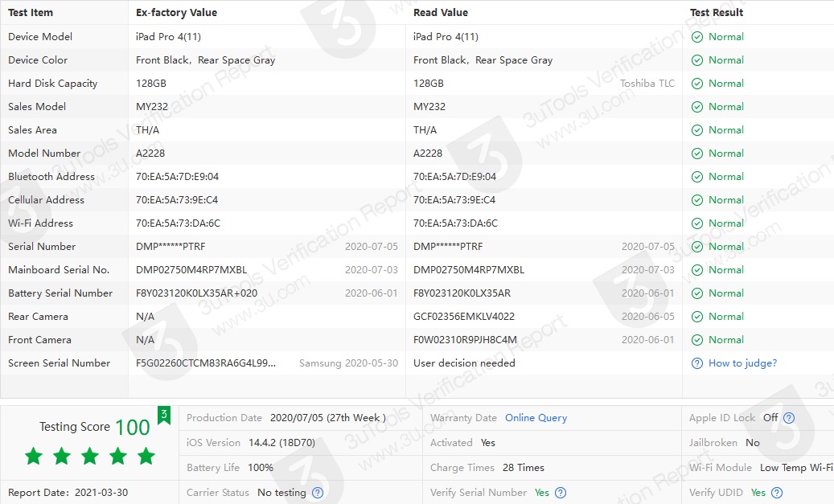
Task: Click the Mainboard Serial No. row label
Action: [x=59, y=270]
